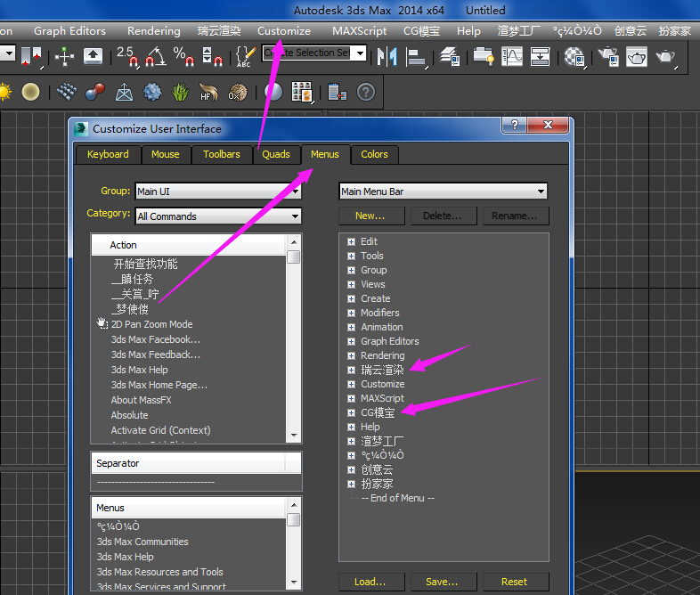Expand the Rendering menu tree node
The height and width of the screenshot is (595, 700).
(352, 355)
